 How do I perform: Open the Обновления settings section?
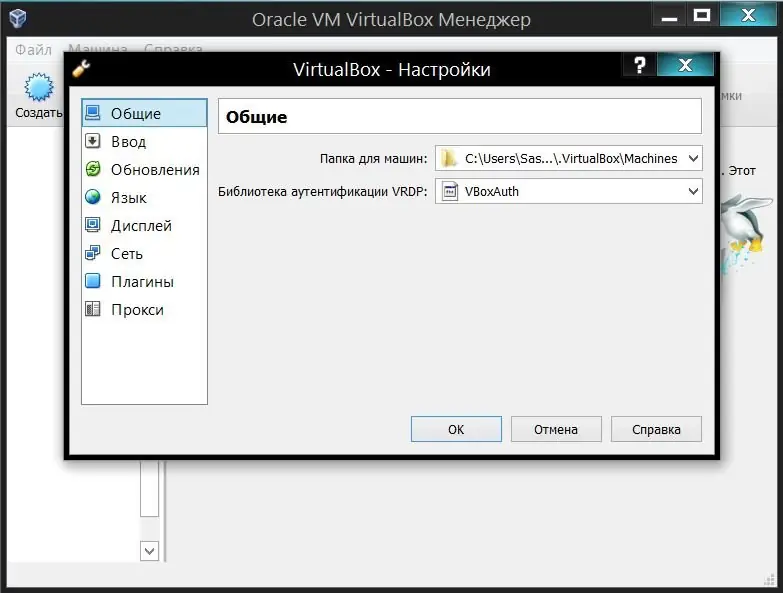click(x=144, y=169)
